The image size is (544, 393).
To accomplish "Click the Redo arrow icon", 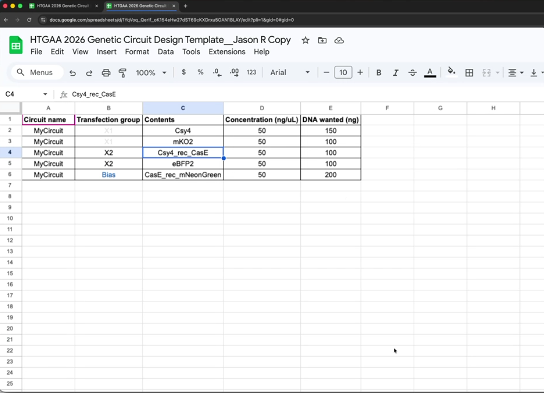I will [x=89, y=73].
